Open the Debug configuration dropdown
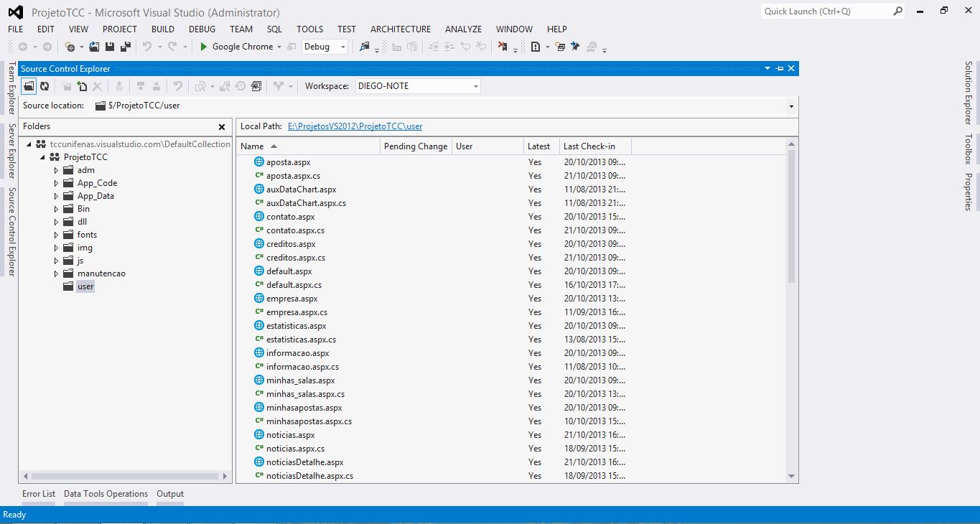This screenshot has width=980, height=524. tap(343, 47)
